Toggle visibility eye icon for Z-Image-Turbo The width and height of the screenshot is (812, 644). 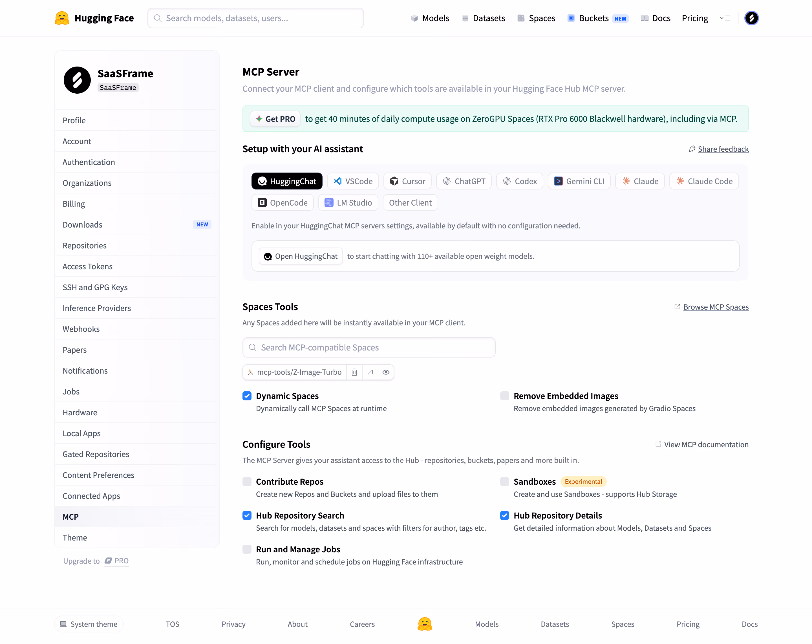386,372
